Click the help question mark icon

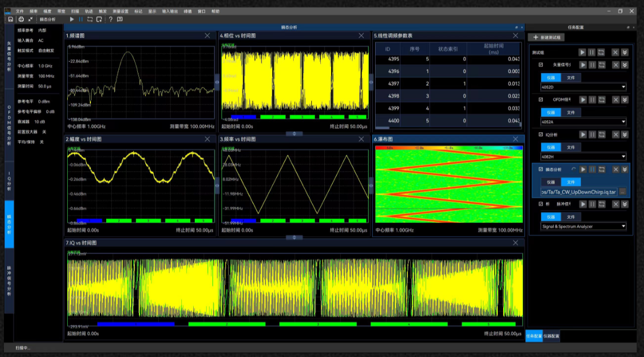click(x=111, y=19)
